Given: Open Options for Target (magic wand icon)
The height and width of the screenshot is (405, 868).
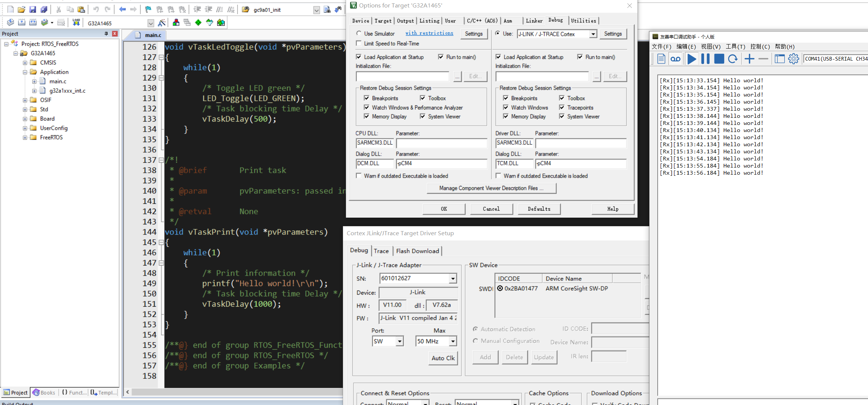Looking at the screenshot, I should (162, 23).
